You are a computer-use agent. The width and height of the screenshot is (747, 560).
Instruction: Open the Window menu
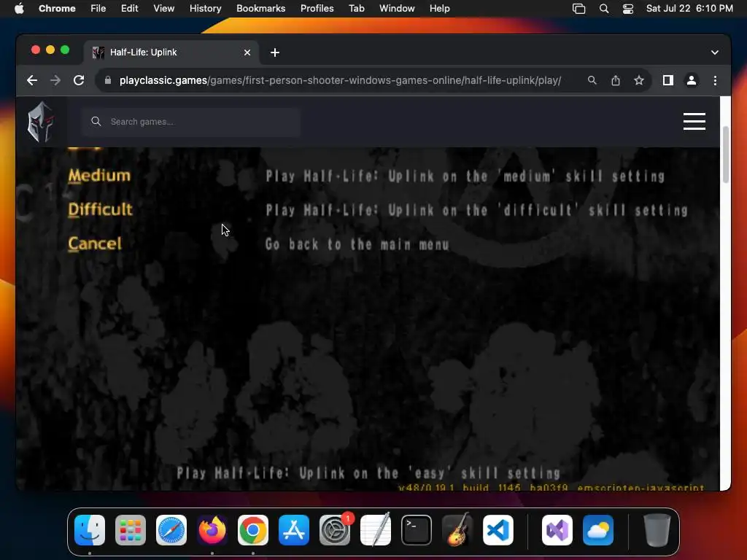(x=397, y=9)
